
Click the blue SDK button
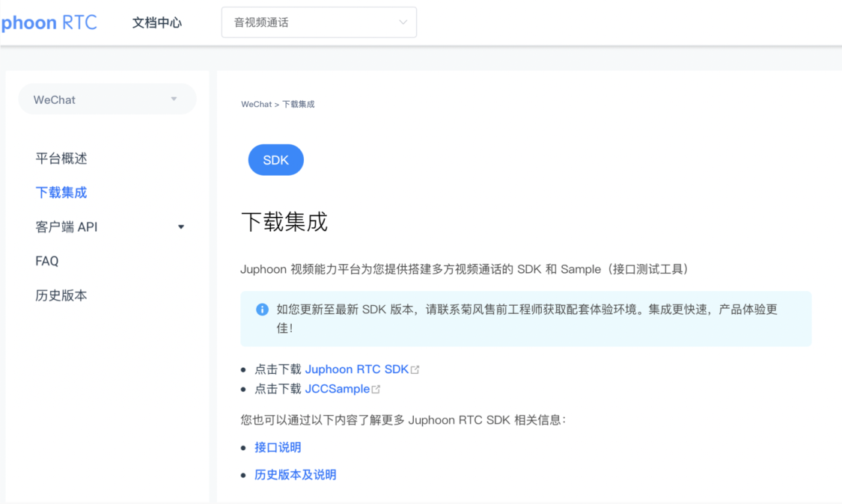276,160
